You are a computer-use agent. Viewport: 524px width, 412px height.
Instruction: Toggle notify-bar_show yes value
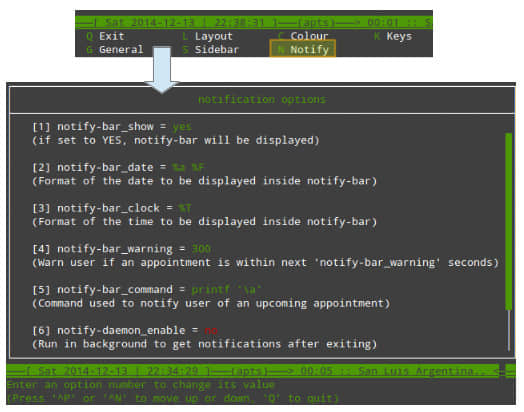(182, 127)
